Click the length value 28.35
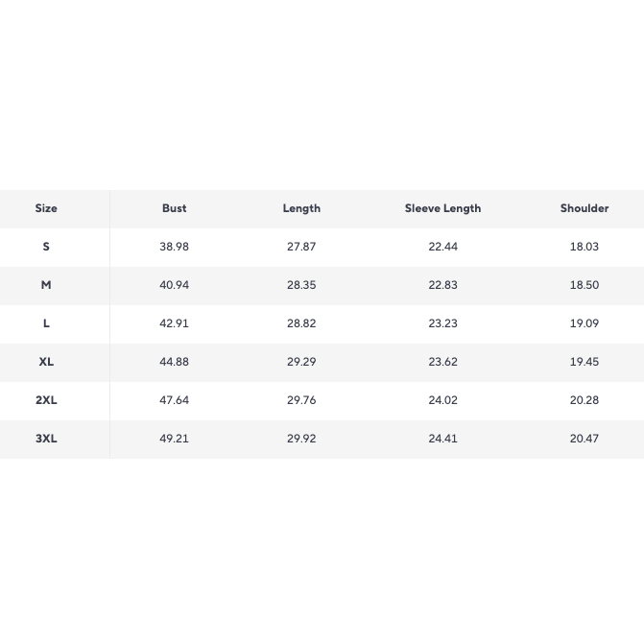This screenshot has width=644, height=644. [x=301, y=285]
